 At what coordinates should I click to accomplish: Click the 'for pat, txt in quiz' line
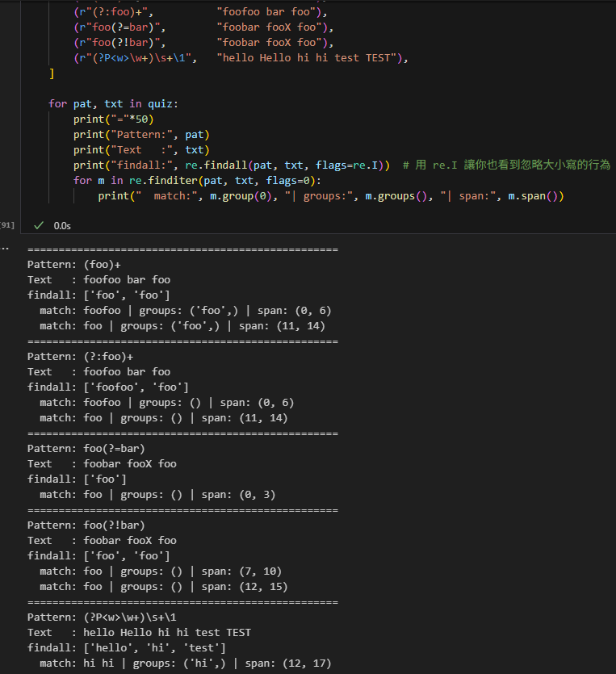(x=115, y=103)
